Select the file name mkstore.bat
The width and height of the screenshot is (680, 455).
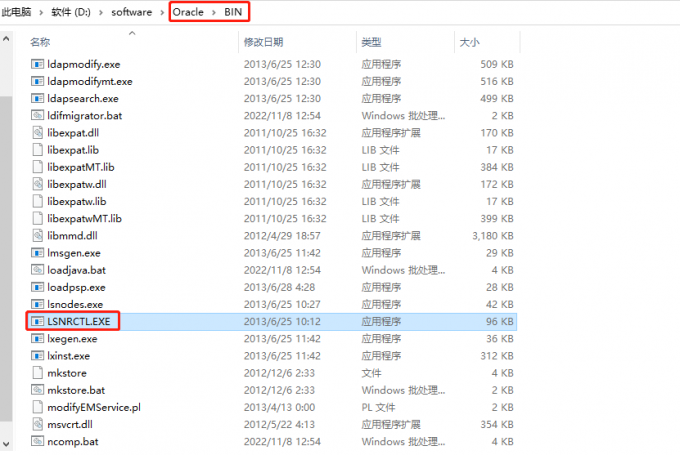click(x=76, y=390)
